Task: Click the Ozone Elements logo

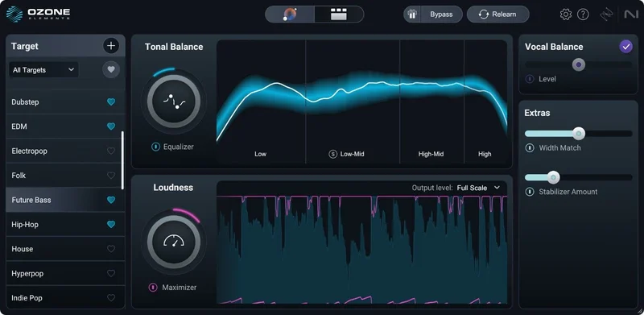Action: 38,14
